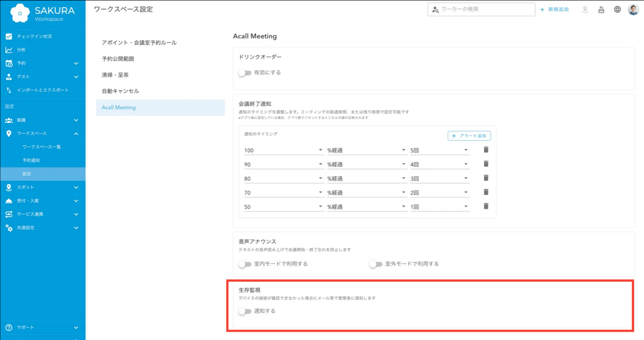Click the 新規追加 button

[554, 9]
